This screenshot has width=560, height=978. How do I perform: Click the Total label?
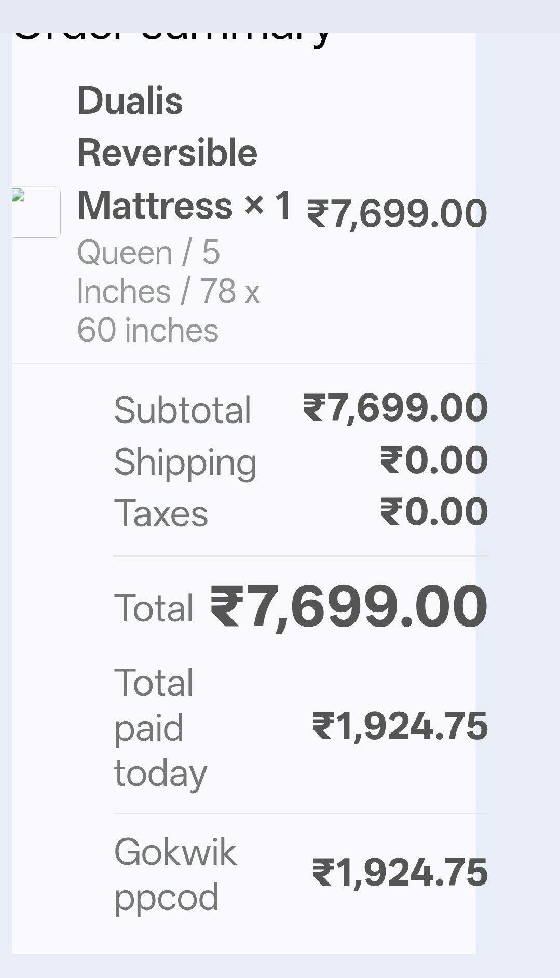(x=154, y=608)
